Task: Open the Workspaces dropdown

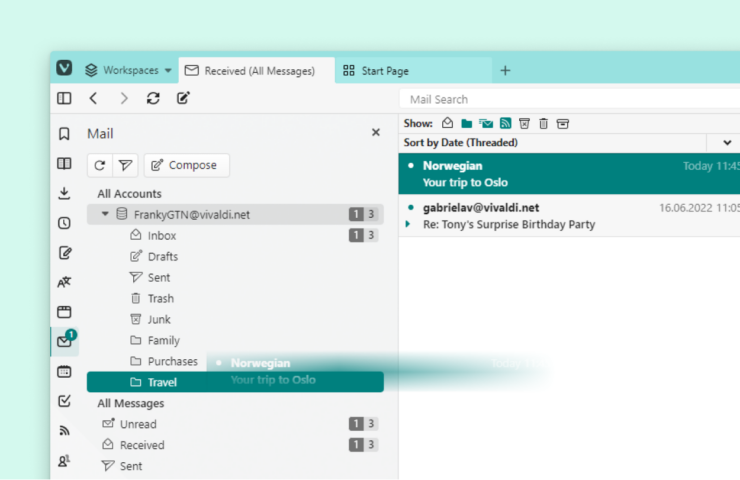Action: (x=128, y=70)
